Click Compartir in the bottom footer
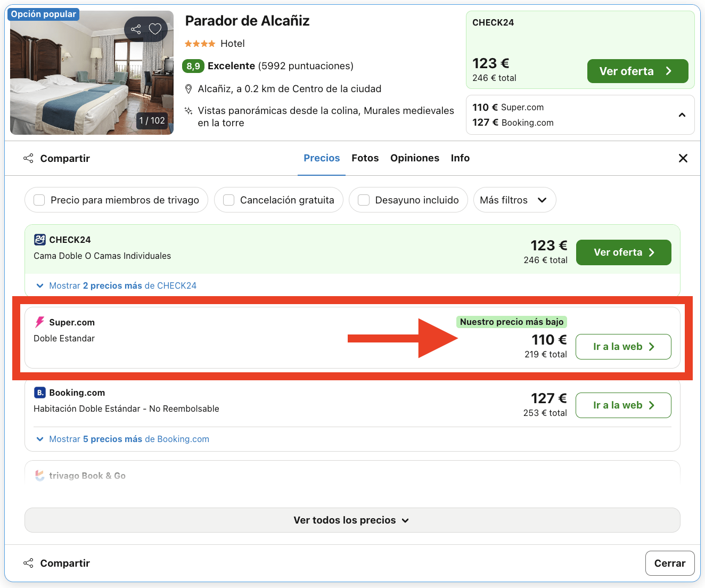This screenshot has height=588, width=705. click(x=57, y=563)
